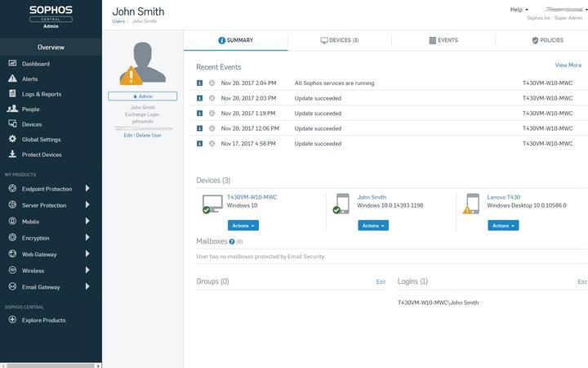The width and height of the screenshot is (588, 368).
Task: Click scrollbar right arrow at sidebar bottom
Action: click(98, 366)
